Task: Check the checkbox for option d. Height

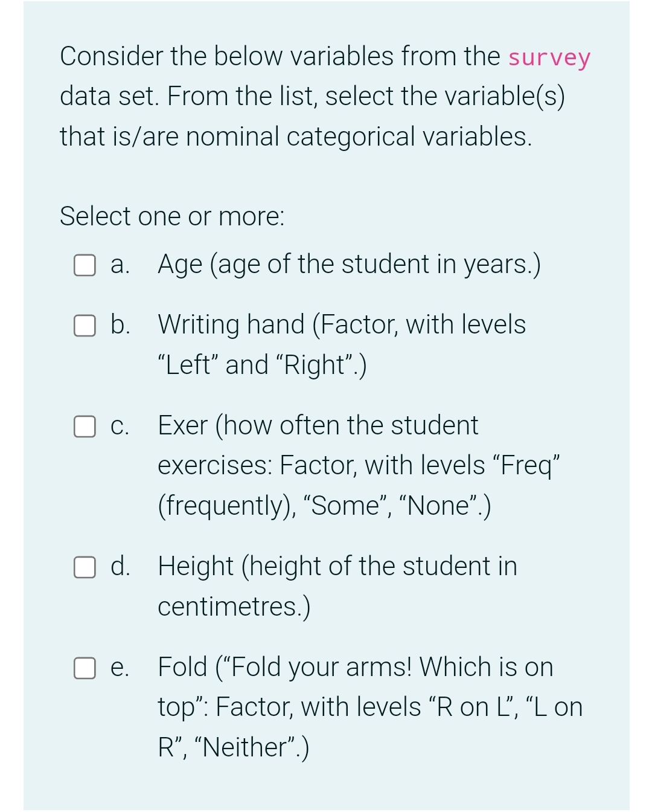Action: [85, 567]
